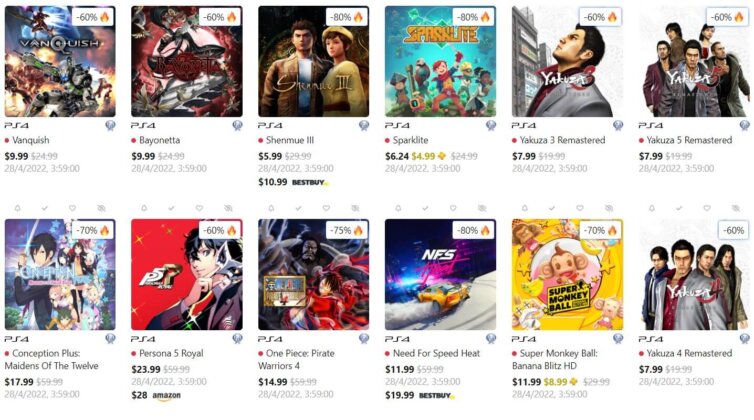
Task: Click trophy icon under Yakuza 5 Remastered cover
Action: [x=744, y=126]
